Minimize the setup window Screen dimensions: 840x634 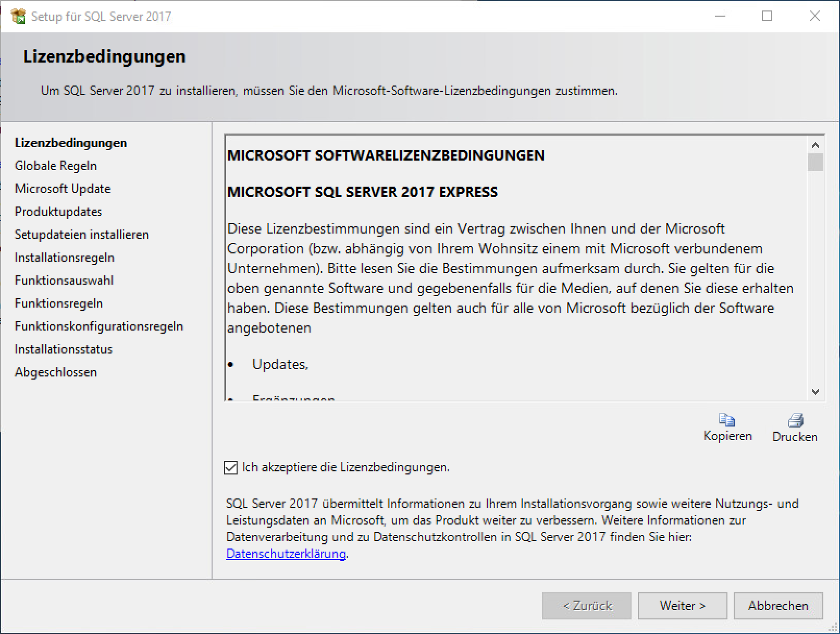720,16
